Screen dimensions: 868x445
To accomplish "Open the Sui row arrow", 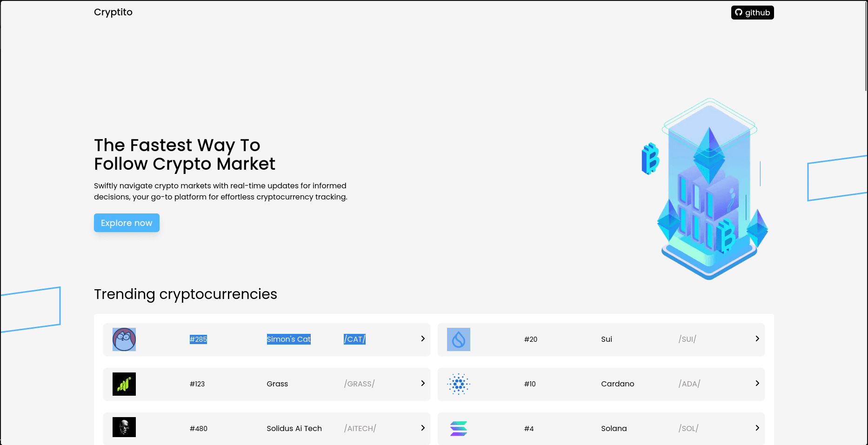I will coord(757,339).
